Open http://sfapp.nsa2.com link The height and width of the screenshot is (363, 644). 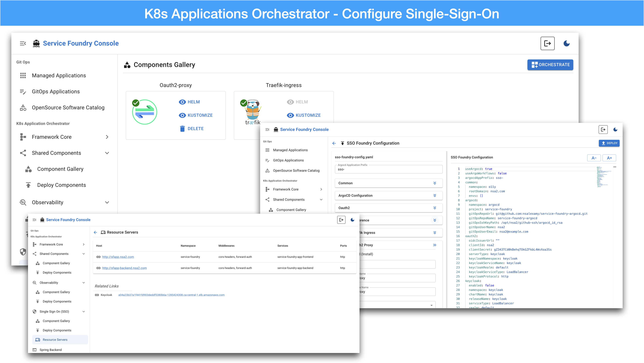[x=118, y=257]
